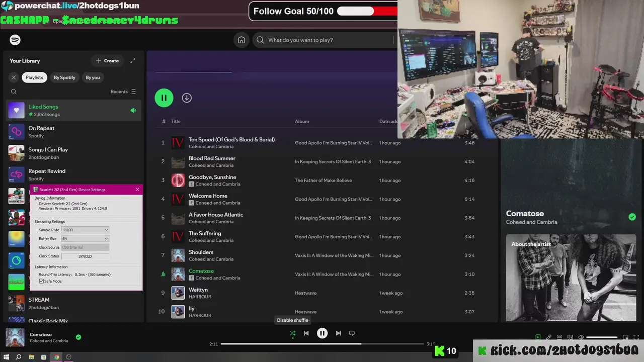Click now-playing Comatose album art thumbnail

[15, 337]
